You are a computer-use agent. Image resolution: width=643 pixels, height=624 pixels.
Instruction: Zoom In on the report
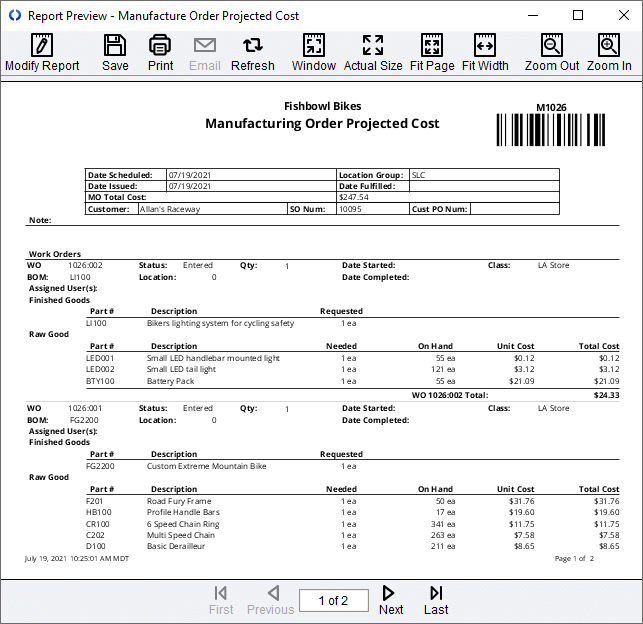[609, 53]
